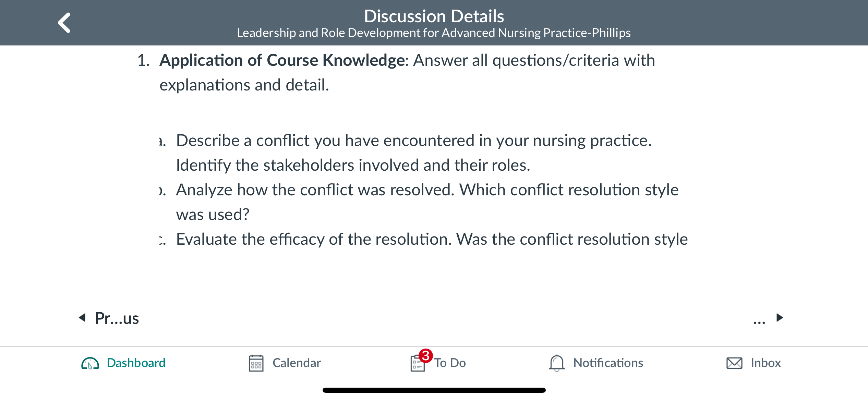Image resolution: width=868 pixels, height=401 pixels.
Task: Switch to the Dashboard tab label
Action: tap(136, 363)
